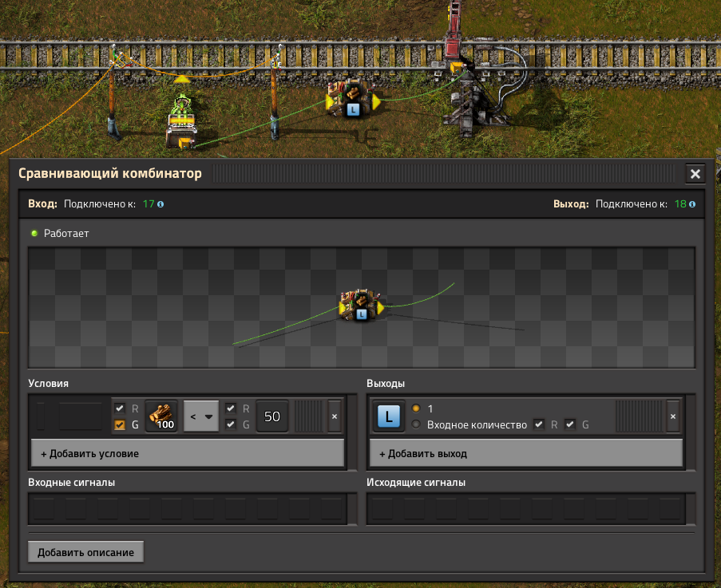
Task: Click info icon next to input network 17
Action: [x=160, y=204]
